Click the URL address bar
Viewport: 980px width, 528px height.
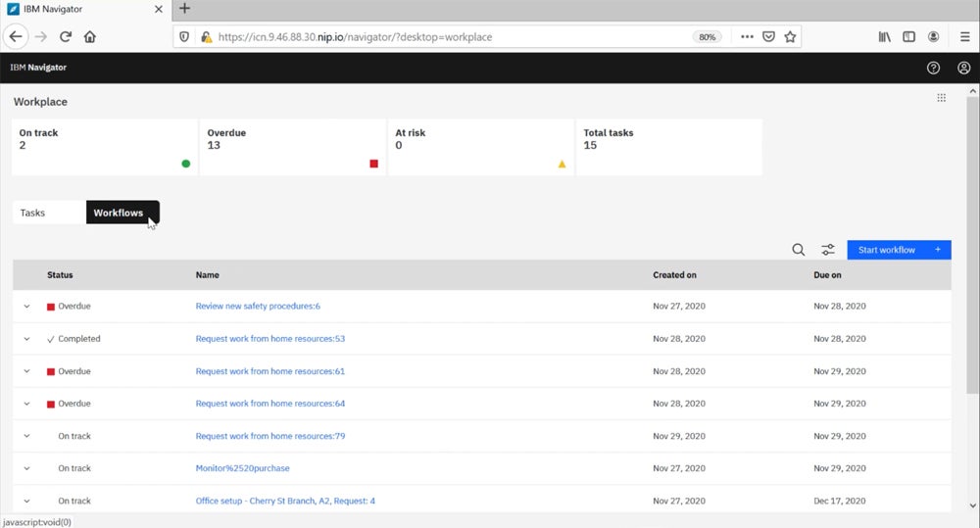(x=441, y=37)
